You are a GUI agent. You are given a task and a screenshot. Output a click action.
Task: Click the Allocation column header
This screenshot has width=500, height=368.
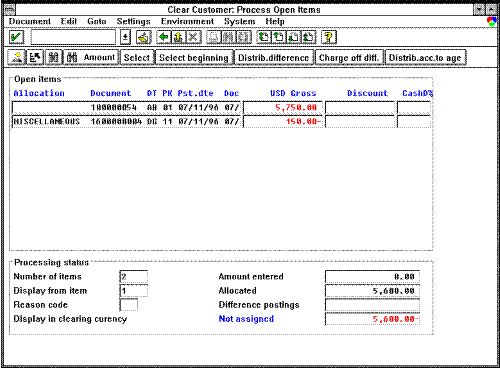pyautogui.click(x=39, y=93)
